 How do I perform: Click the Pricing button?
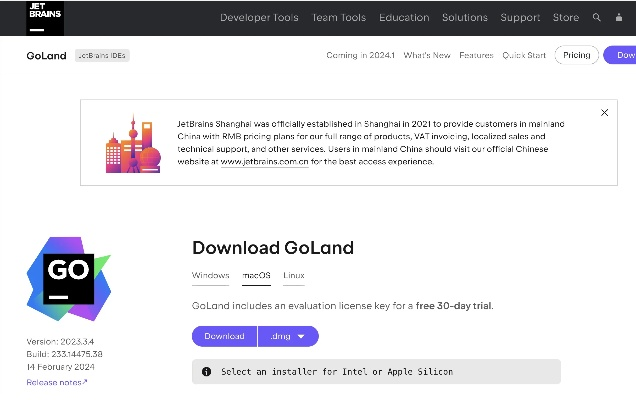click(576, 55)
